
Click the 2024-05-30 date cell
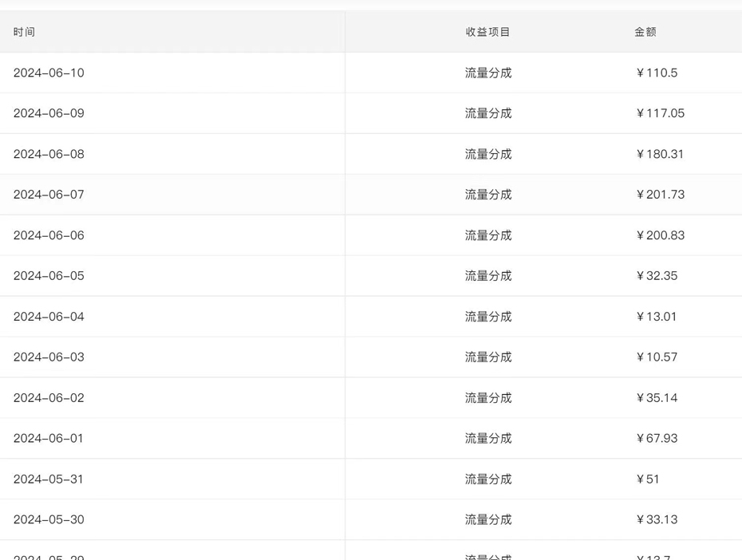[x=49, y=519]
